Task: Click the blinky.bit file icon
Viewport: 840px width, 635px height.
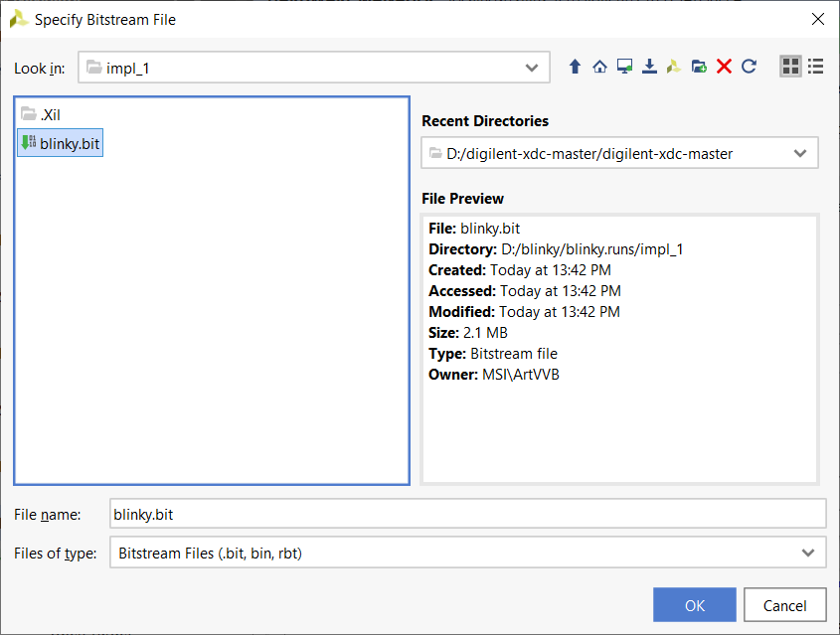Action: [29, 143]
